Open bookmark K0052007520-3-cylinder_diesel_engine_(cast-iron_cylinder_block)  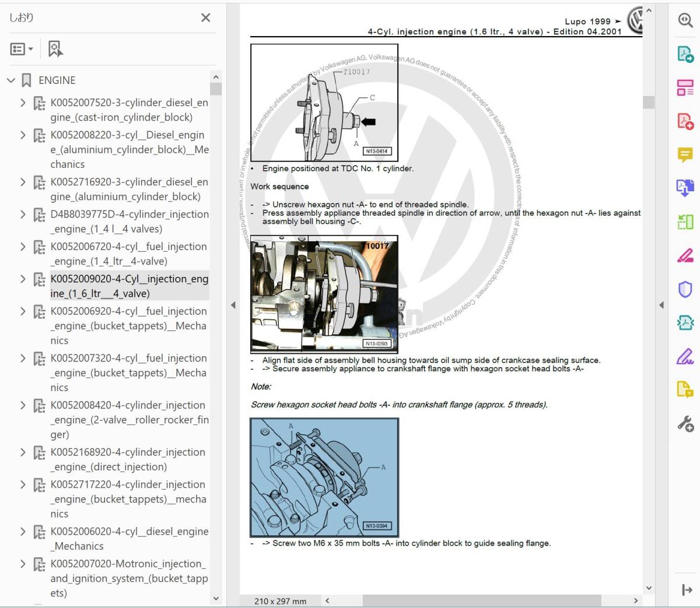pos(129,110)
